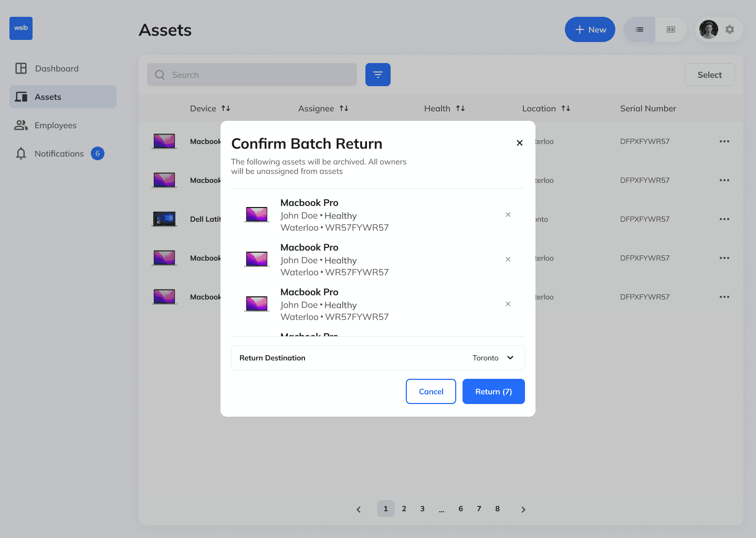Open the blue filter button
756x538 pixels.
378,75
